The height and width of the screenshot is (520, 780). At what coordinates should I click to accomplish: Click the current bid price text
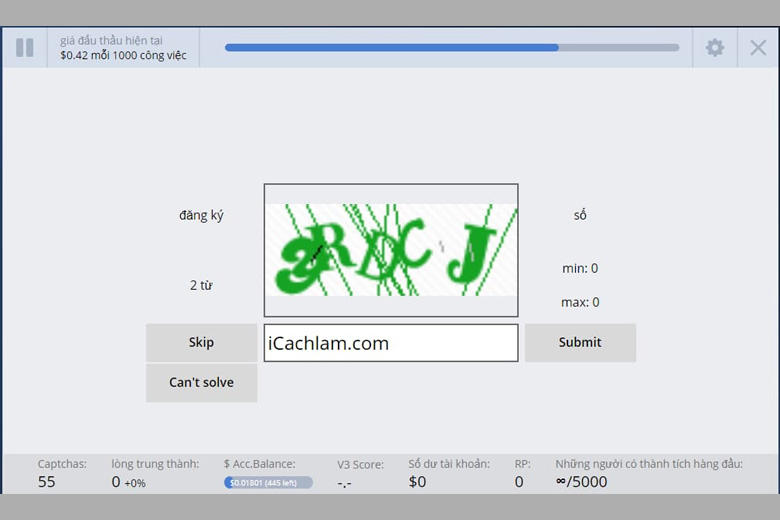pos(123,55)
